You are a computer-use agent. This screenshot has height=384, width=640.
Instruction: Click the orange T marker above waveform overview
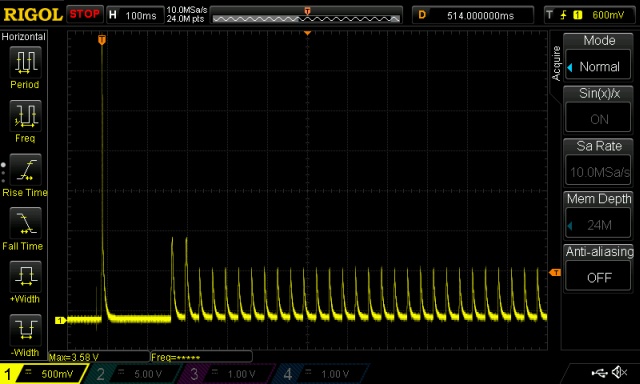pyautogui.click(x=307, y=11)
